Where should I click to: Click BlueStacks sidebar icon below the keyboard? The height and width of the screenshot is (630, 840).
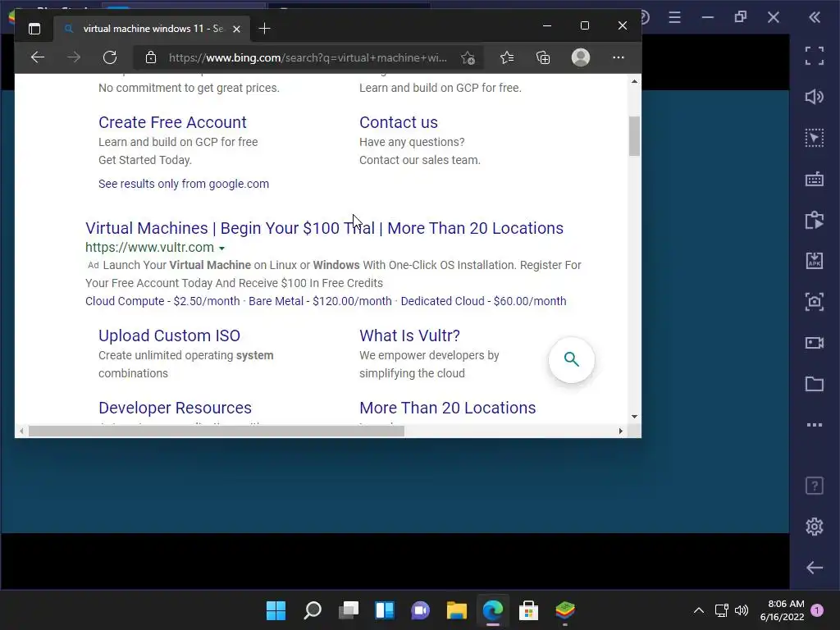pos(815,220)
